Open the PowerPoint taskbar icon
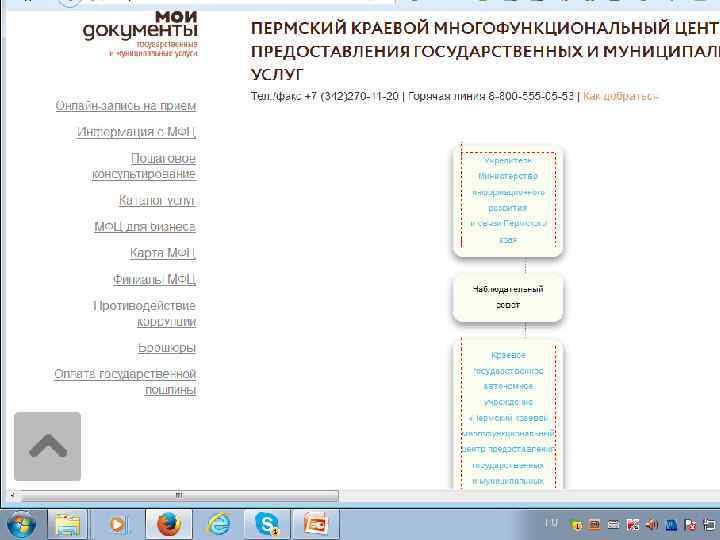Image resolution: width=720 pixels, height=540 pixels. pos(316,524)
